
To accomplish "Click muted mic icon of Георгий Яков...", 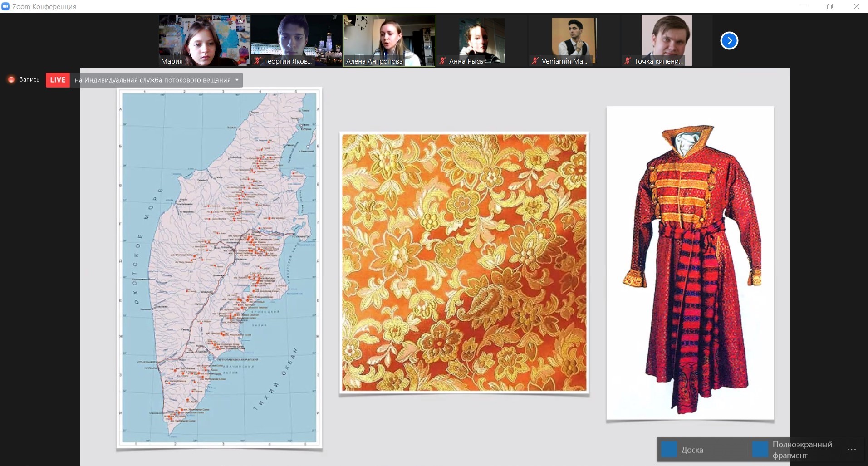I will [x=257, y=61].
